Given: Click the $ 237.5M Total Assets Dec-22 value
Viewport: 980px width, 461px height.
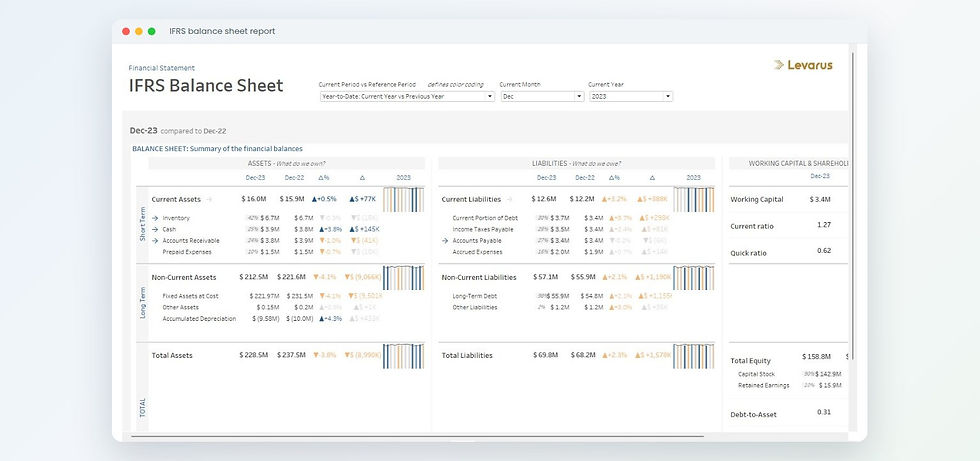Looking at the screenshot, I should (x=291, y=355).
